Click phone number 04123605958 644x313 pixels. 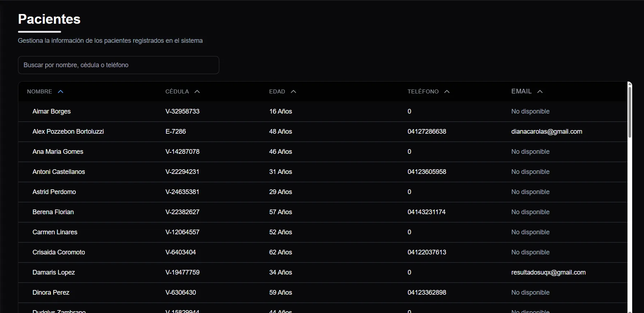[427, 172]
